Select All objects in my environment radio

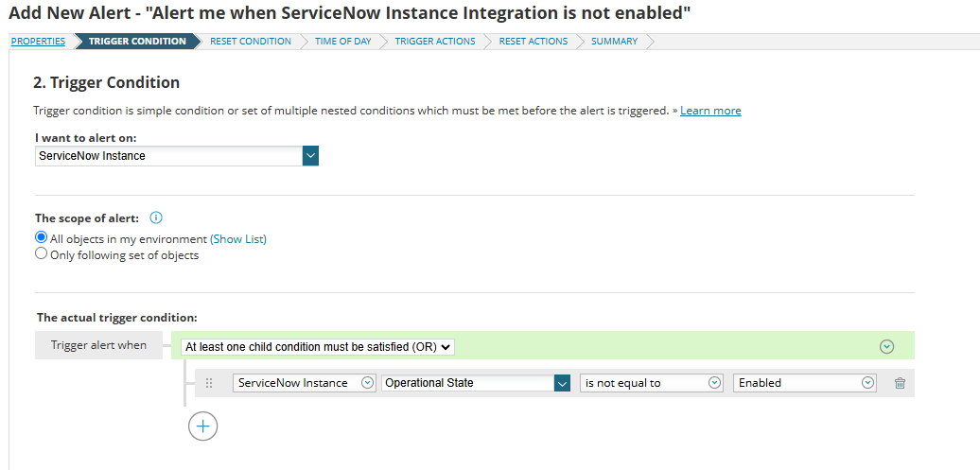point(42,238)
